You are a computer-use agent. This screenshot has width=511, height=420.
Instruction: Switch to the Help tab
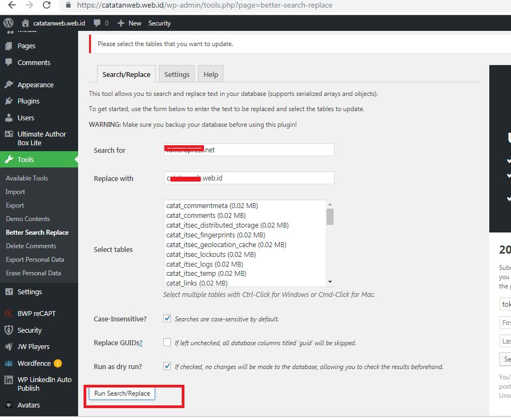click(x=210, y=75)
